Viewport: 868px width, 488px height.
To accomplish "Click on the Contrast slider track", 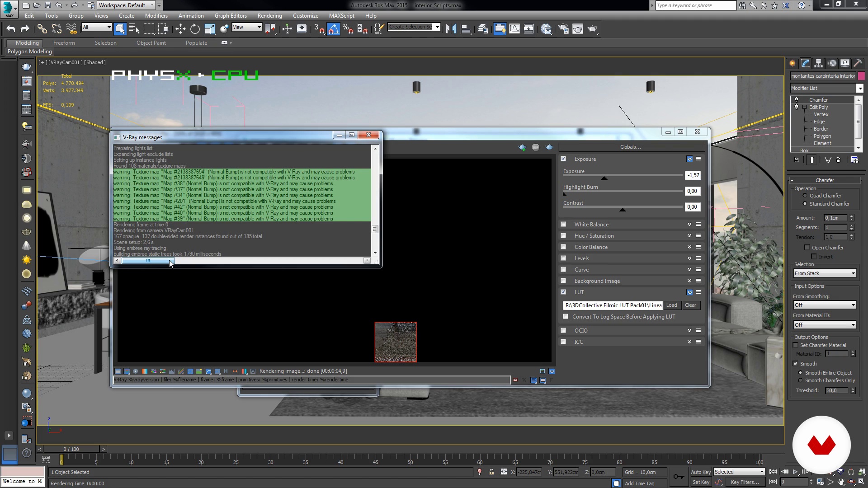I will pyautogui.click(x=622, y=207).
